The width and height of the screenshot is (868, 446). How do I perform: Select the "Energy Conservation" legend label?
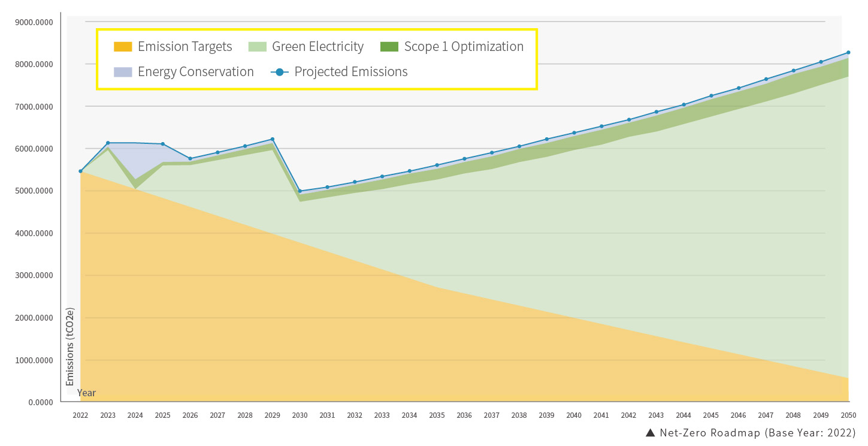(196, 72)
